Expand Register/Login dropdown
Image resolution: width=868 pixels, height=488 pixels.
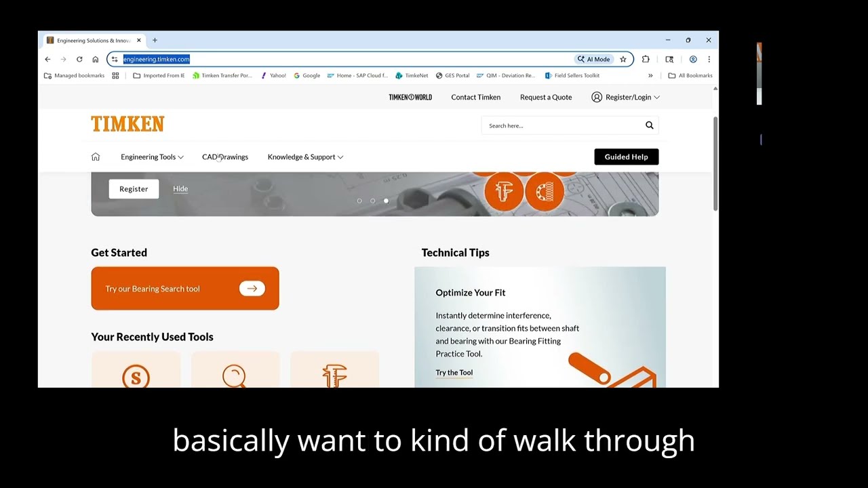[625, 97]
